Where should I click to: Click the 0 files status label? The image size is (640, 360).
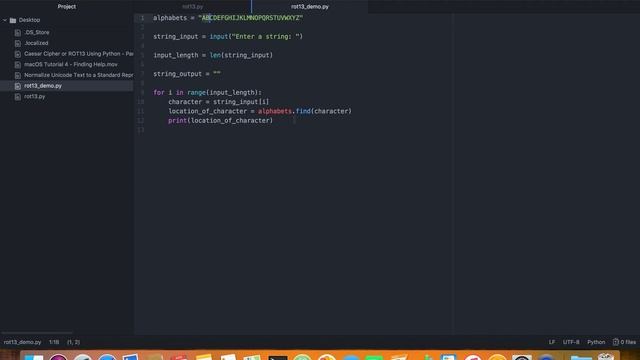(628, 342)
